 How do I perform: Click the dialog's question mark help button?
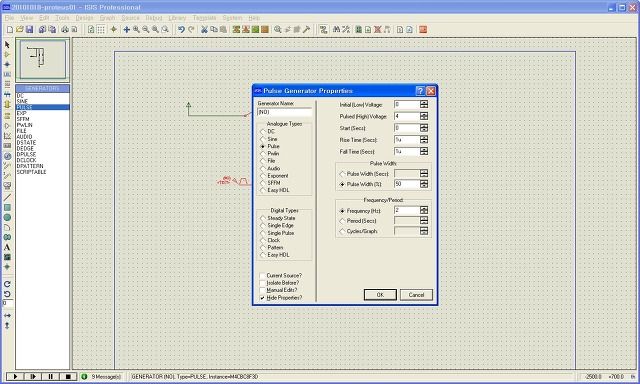point(420,91)
